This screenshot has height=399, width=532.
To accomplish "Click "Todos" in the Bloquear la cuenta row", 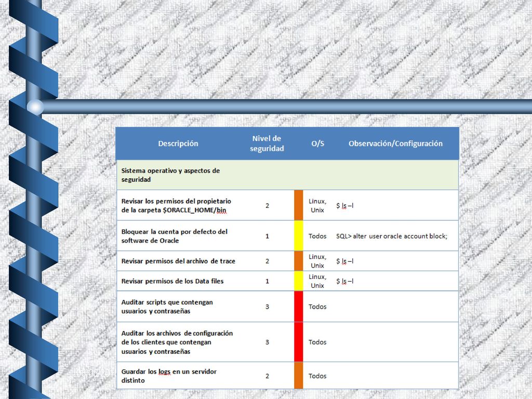I will 317,236.
